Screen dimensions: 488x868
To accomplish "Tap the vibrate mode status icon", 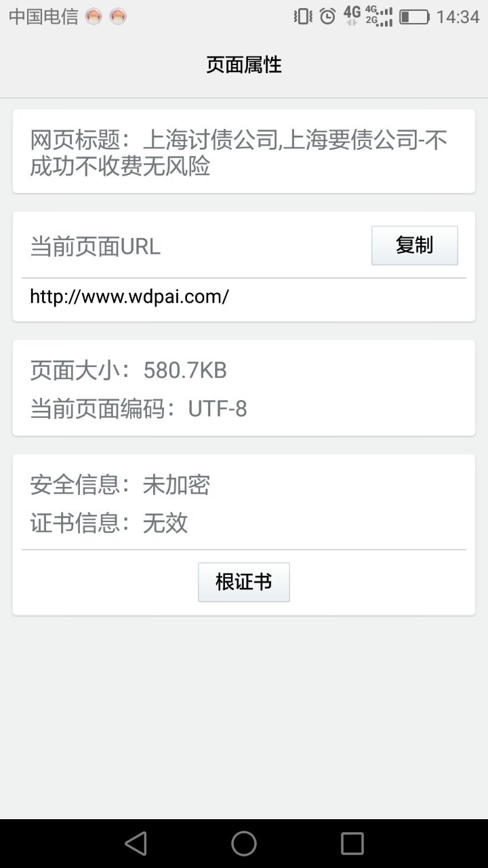I will [x=303, y=16].
